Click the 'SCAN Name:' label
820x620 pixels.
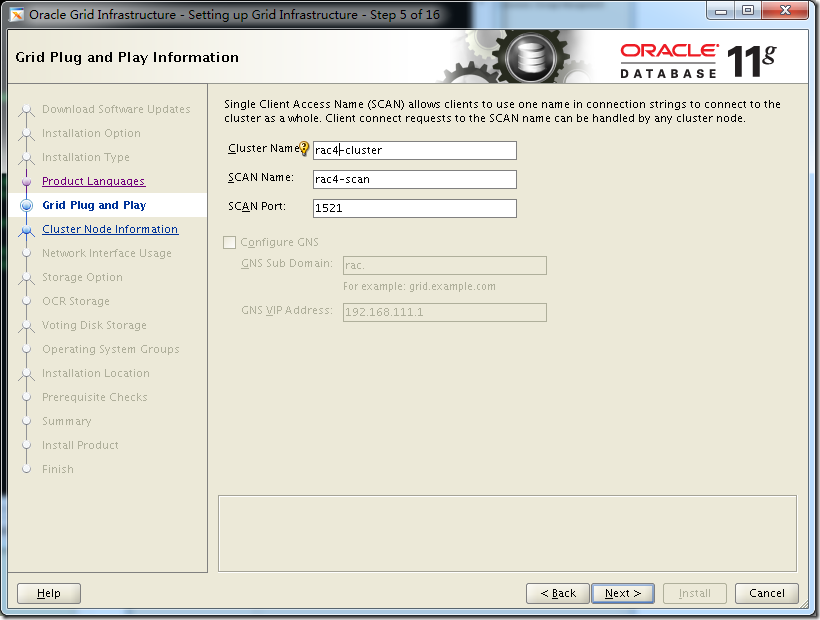[x=261, y=178]
